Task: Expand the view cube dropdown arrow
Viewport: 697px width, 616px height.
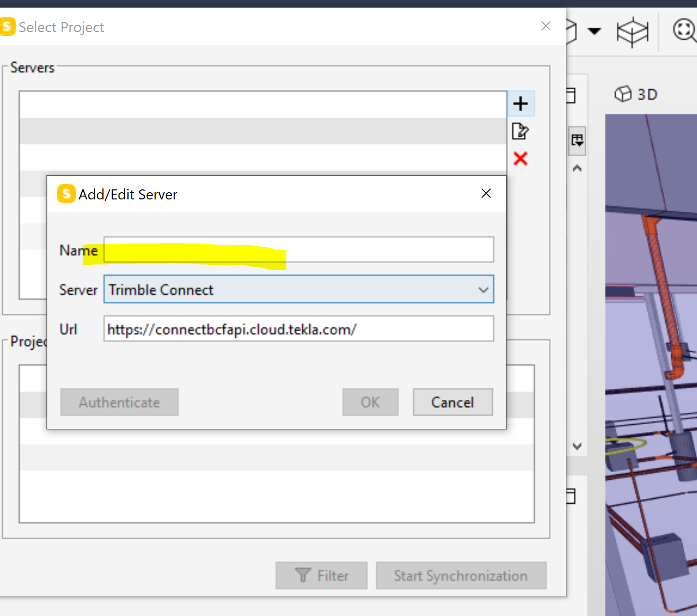Action: [594, 32]
